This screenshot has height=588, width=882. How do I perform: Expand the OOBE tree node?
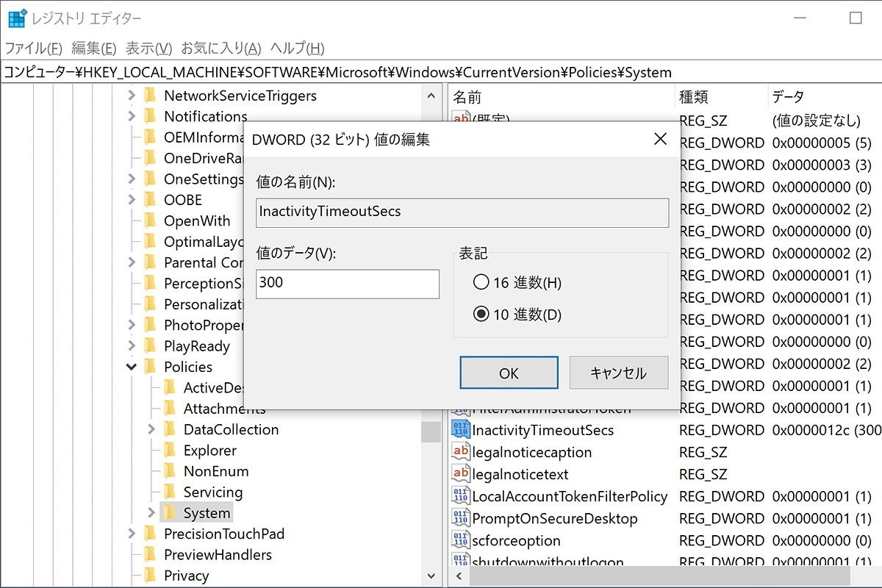(x=132, y=200)
